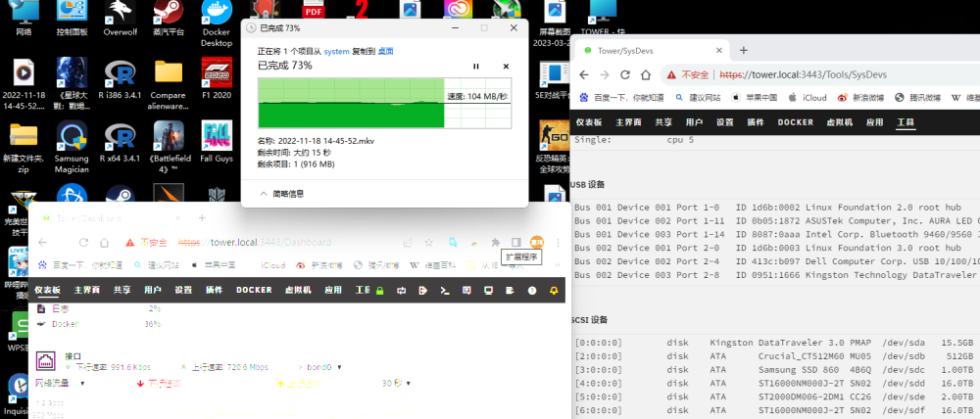
Task: Click the ASUSTek AURA LED USB row
Action: pyautogui.click(x=776, y=220)
